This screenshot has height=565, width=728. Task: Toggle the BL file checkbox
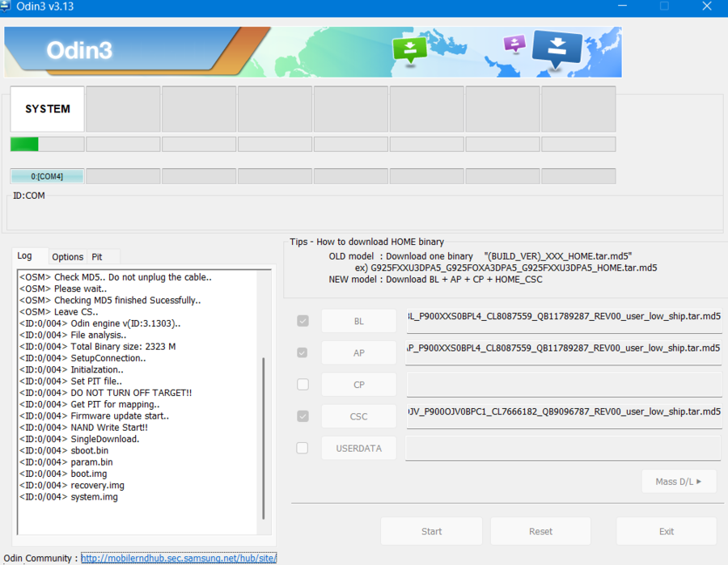[303, 321]
